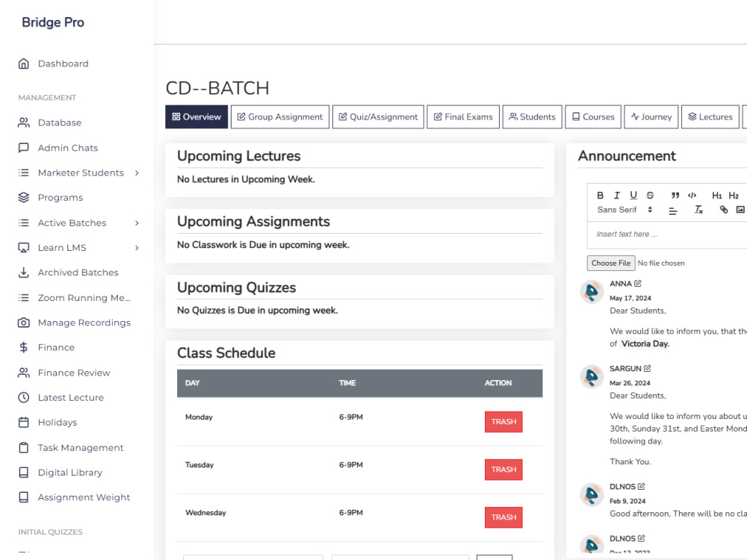Insert a link in announcement editor

click(x=724, y=210)
